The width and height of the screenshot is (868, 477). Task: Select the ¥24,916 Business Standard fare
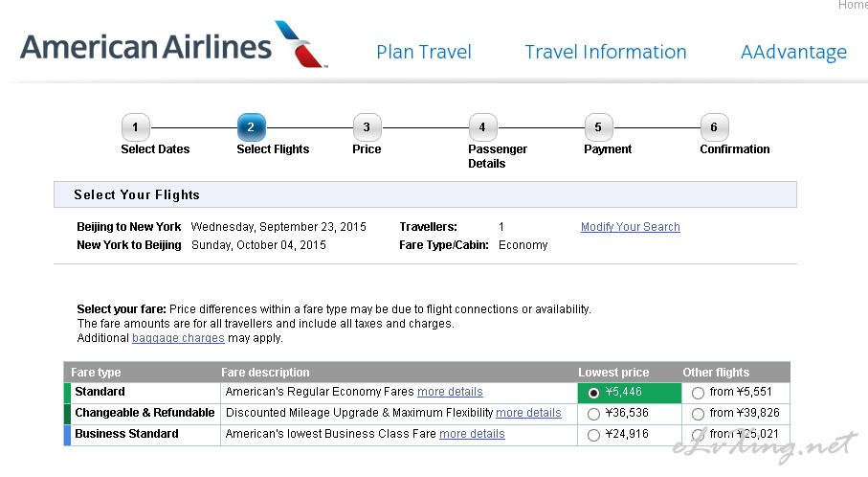click(593, 435)
